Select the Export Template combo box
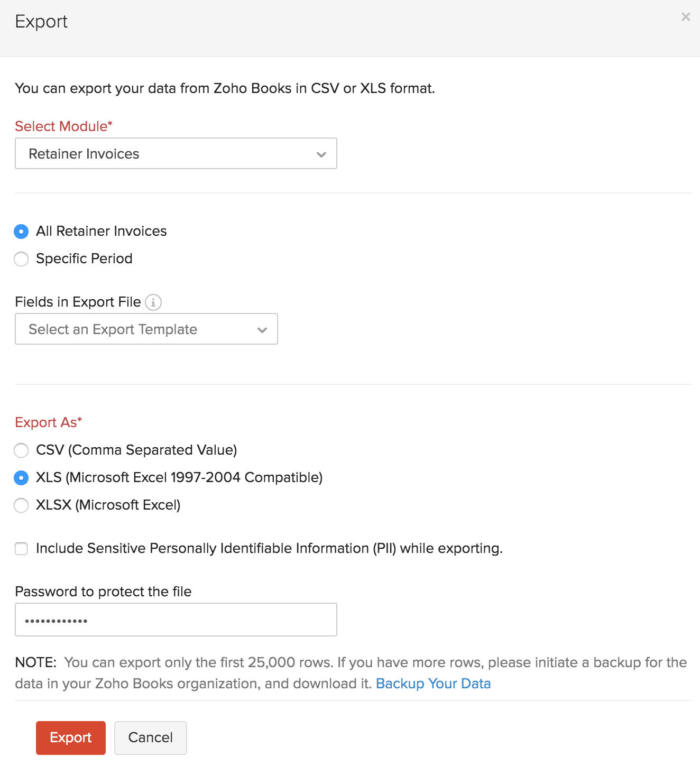 pyautogui.click(x=146, y=329)
